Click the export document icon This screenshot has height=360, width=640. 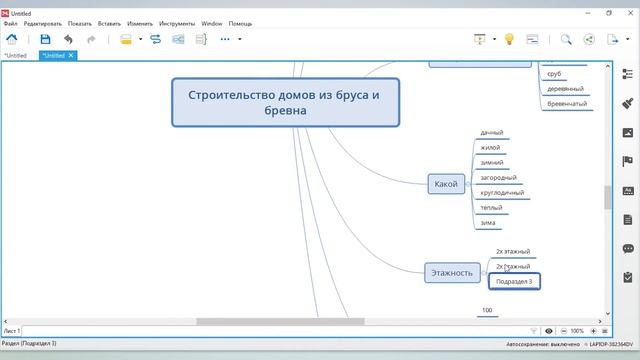point(612,39)
